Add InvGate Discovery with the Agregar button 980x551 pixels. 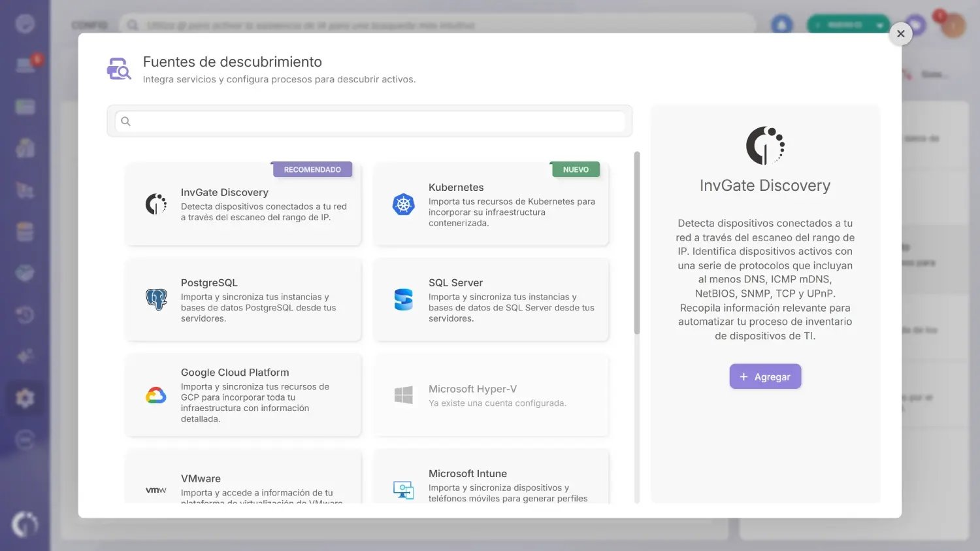pos(765,376)
